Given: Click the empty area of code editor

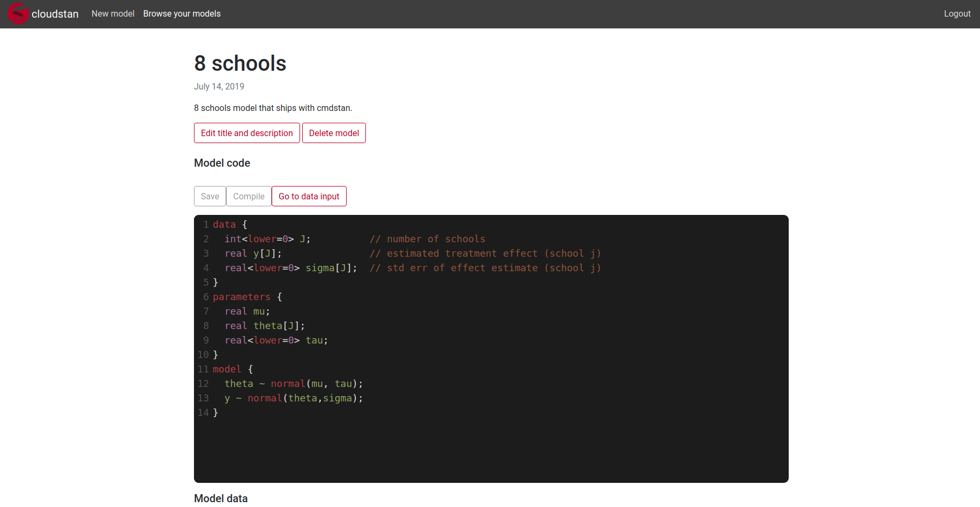Looking at the screenshot, I should (x=491, y=450).
